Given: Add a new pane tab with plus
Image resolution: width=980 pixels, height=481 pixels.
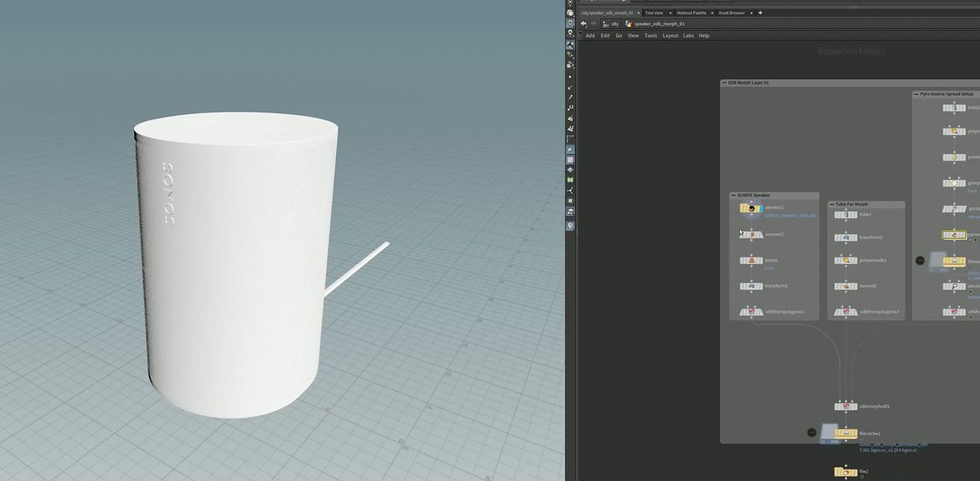Looking at the screenshot, I should (761, 13).
